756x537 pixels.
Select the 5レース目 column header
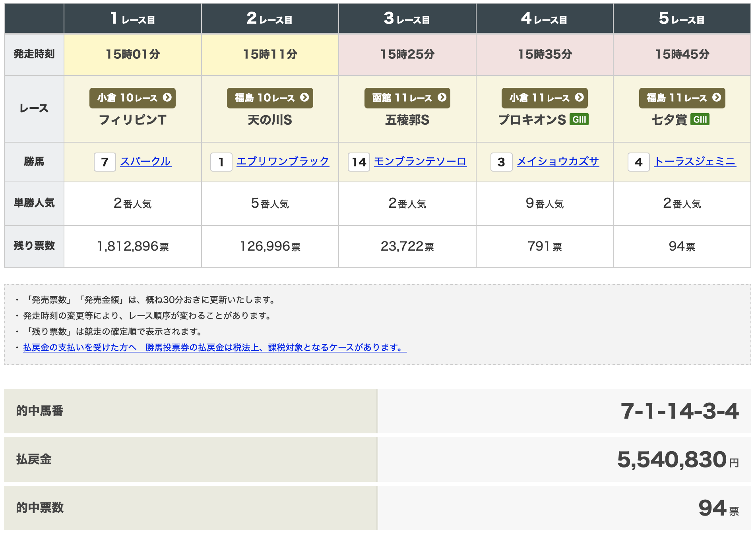[x=682, y=19]
